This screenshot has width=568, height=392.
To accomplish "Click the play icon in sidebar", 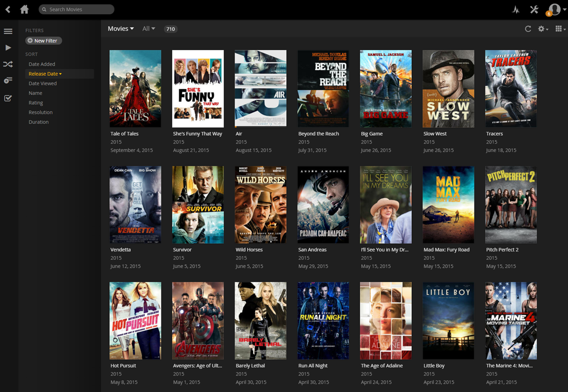I will point(8,47).
